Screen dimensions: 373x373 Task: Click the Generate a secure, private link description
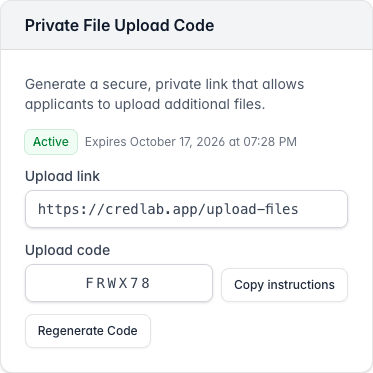[x=165, y=94]
